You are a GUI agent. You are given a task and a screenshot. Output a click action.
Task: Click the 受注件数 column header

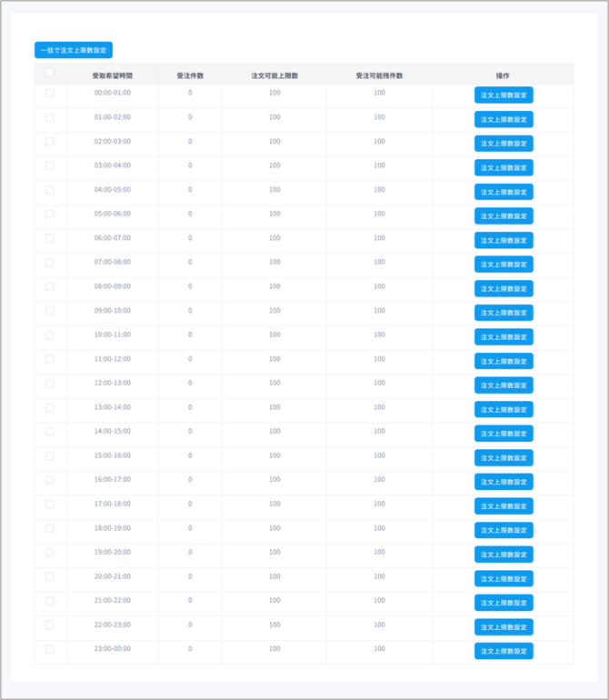pyautogui.click(x=190, y=75)
